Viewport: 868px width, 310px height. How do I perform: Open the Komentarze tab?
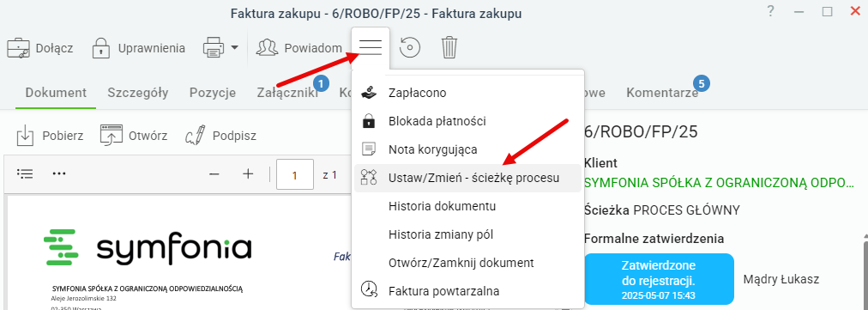662,93
